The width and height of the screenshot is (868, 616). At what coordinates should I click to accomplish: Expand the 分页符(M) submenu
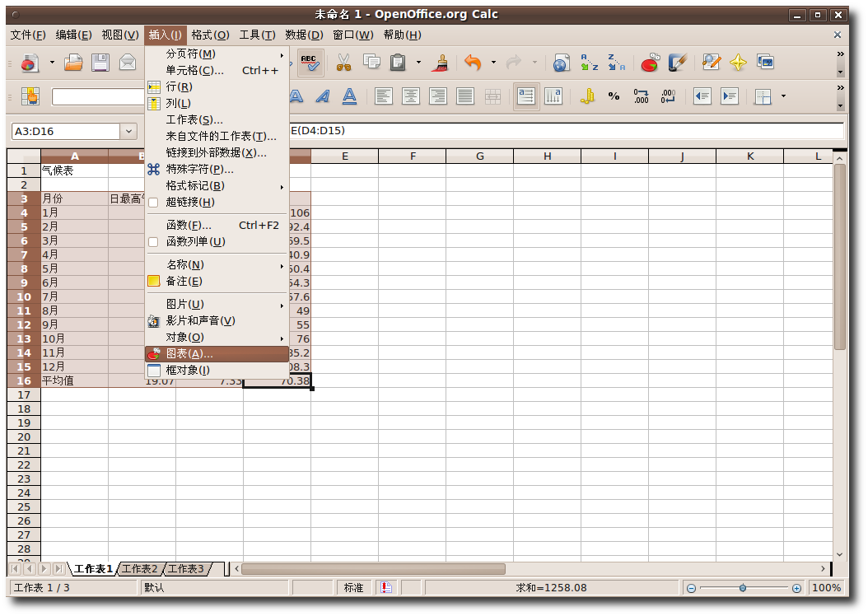217,54
